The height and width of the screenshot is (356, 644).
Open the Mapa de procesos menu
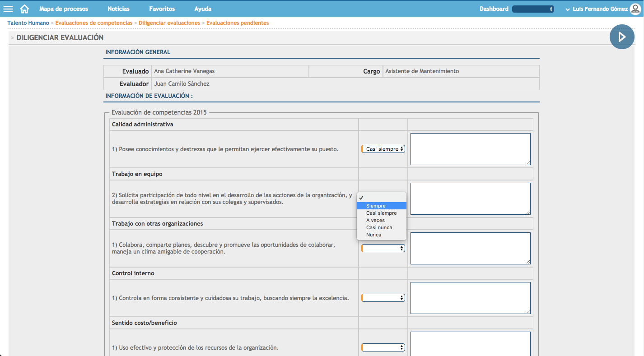[64, 9]
